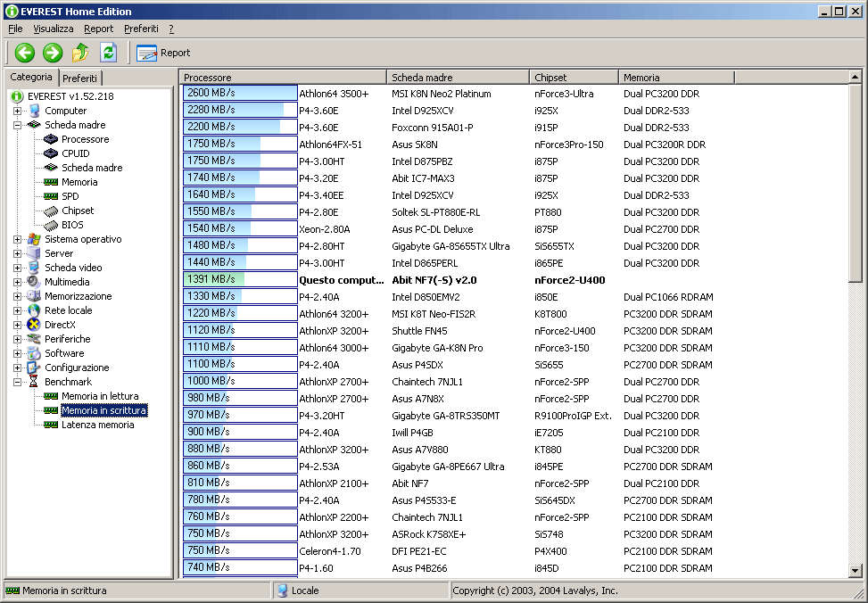
Task: Click the Memorizzazione drive icon
Action: click(x=34, y=296)
